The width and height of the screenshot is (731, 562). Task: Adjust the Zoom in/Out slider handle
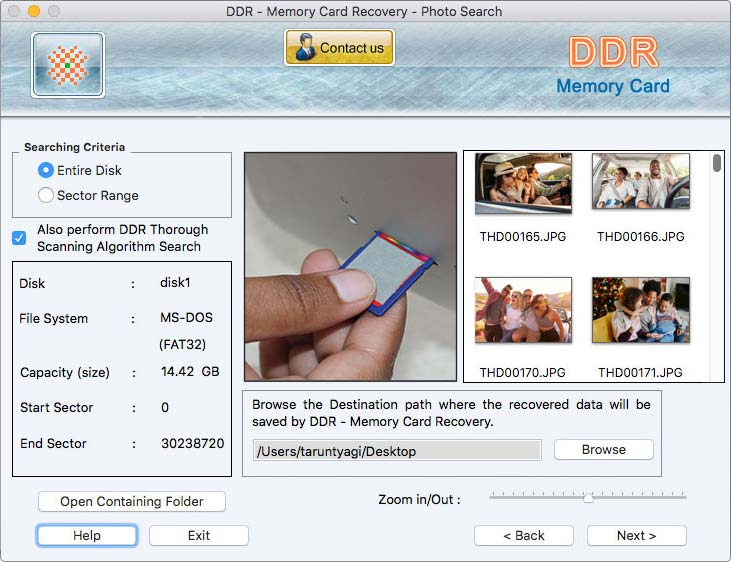588,498
